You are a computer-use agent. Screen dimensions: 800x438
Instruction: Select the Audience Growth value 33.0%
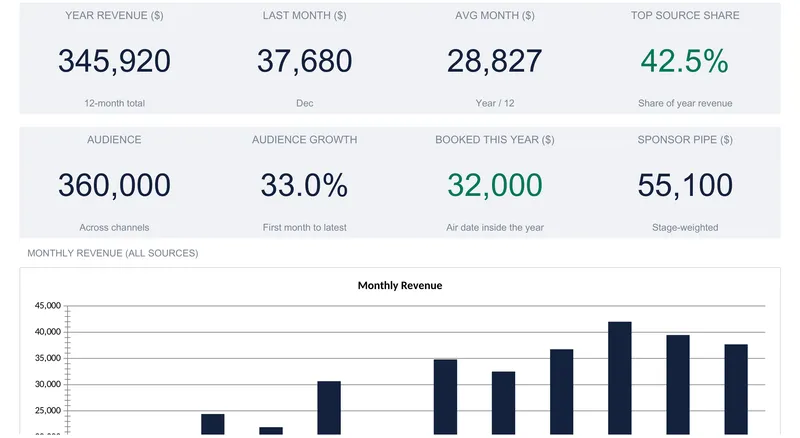(x=305, y=185)
